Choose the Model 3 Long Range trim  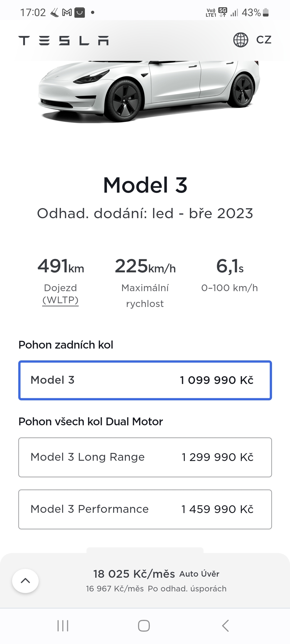coord(145,457)
